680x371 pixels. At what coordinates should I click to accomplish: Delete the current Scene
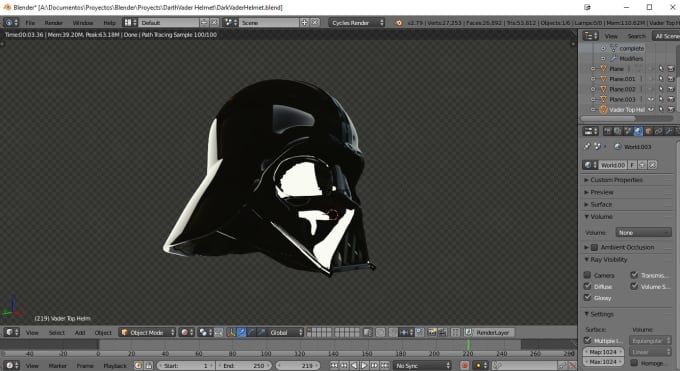click(x=315, y=22)
